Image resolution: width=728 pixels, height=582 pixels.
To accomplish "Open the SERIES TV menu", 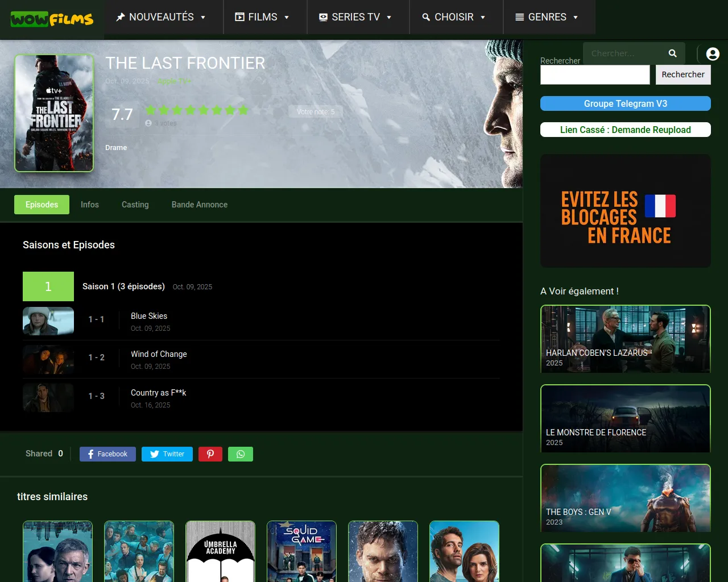I will pyautogui.click(x=355, y=17).
